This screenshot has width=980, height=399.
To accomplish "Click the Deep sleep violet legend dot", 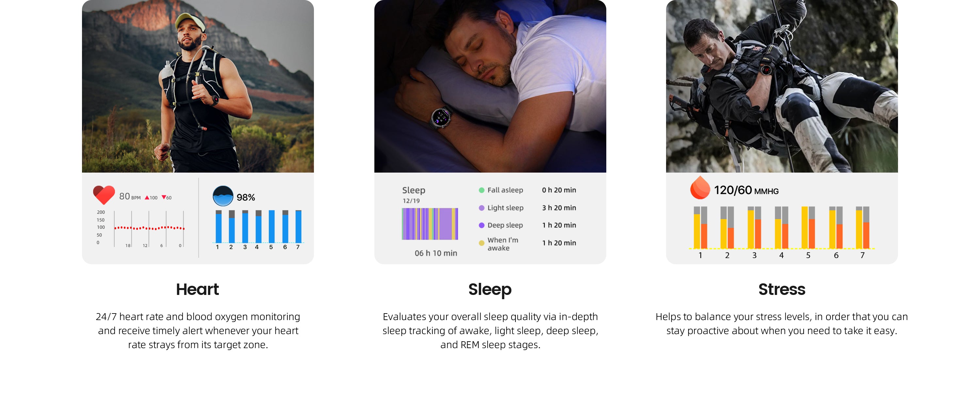I will click(481, 225).
